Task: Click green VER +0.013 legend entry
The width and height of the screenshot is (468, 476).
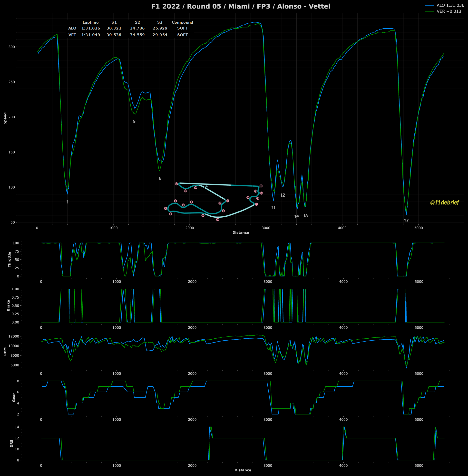Action: [448, 11]
